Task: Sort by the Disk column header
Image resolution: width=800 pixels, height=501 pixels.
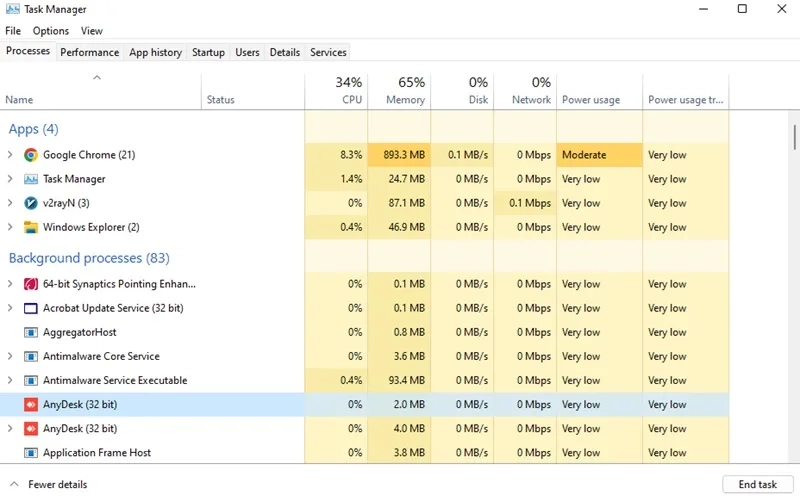Action: (462, 91)
